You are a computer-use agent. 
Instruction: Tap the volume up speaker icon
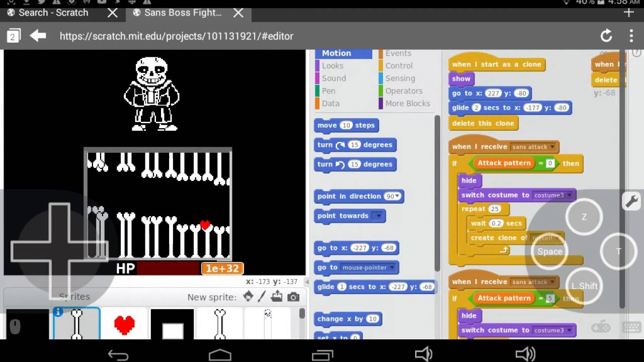526,355
